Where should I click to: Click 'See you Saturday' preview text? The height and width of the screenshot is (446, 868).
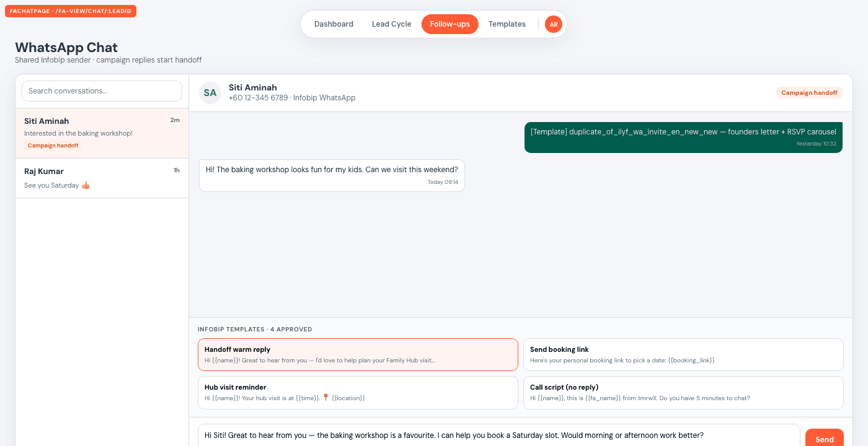(57, 185)
